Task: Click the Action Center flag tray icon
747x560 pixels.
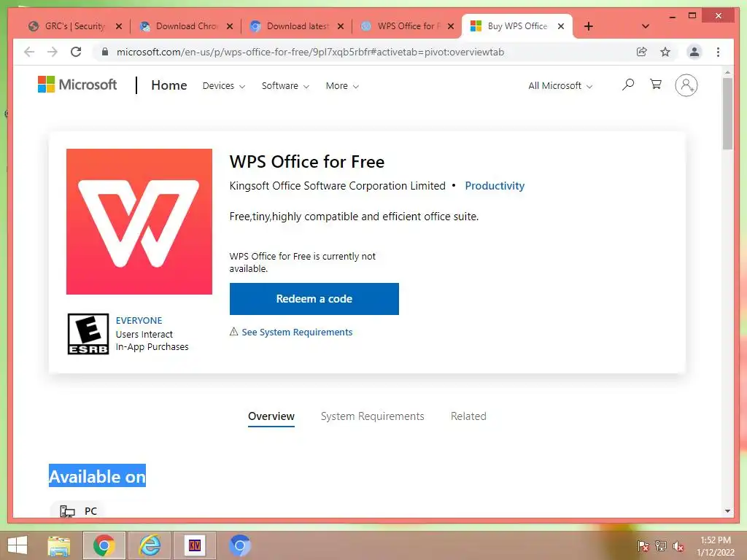Action: 643,545
